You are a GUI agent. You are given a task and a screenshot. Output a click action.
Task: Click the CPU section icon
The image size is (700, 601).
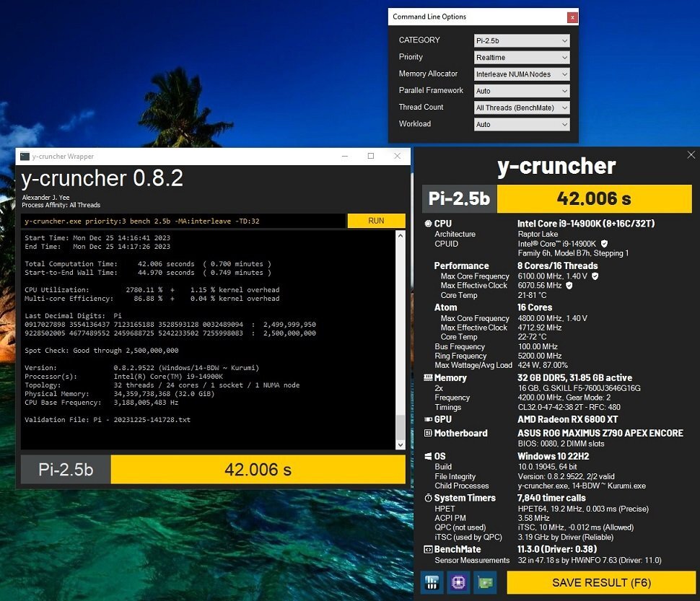coord(428,224)
